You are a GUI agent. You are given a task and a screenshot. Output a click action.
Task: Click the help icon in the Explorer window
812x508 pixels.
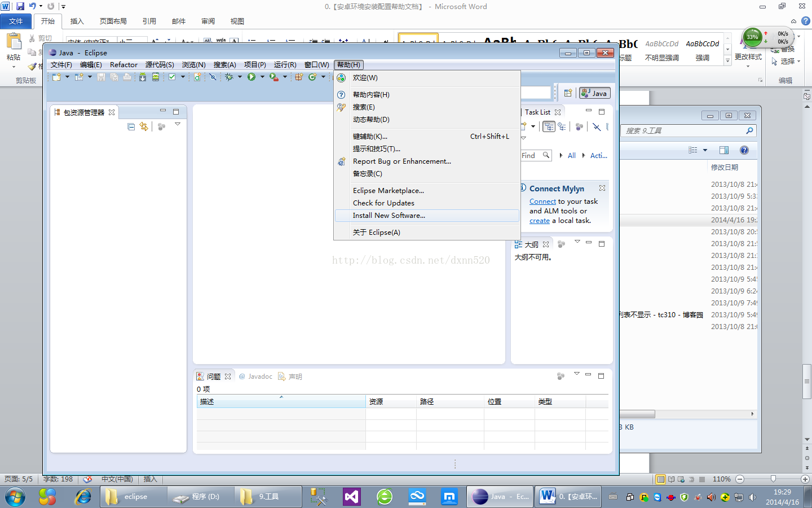point(744,150)
